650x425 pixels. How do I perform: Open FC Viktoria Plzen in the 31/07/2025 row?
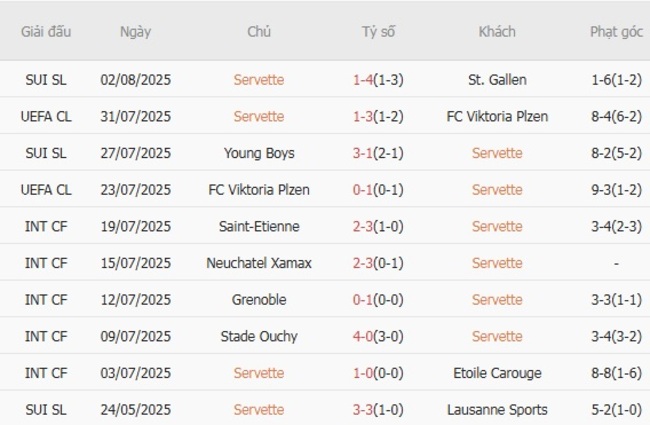tap(497, 117)
